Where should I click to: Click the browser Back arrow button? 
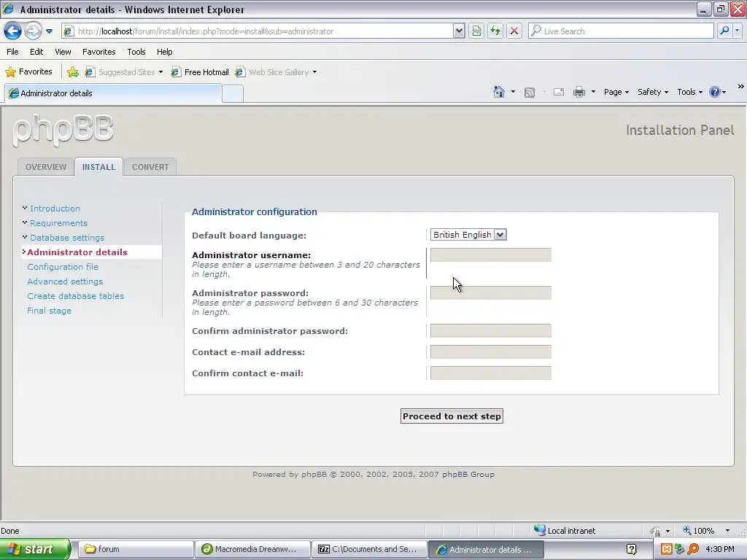pyautogui.click(x=13, y=31)
